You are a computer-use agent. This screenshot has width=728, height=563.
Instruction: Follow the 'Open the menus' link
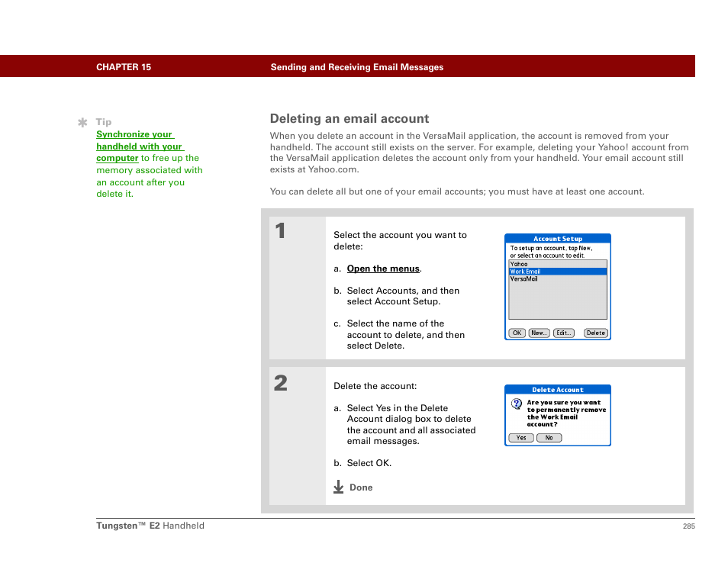pyautogui.click(x=384, y=269)
